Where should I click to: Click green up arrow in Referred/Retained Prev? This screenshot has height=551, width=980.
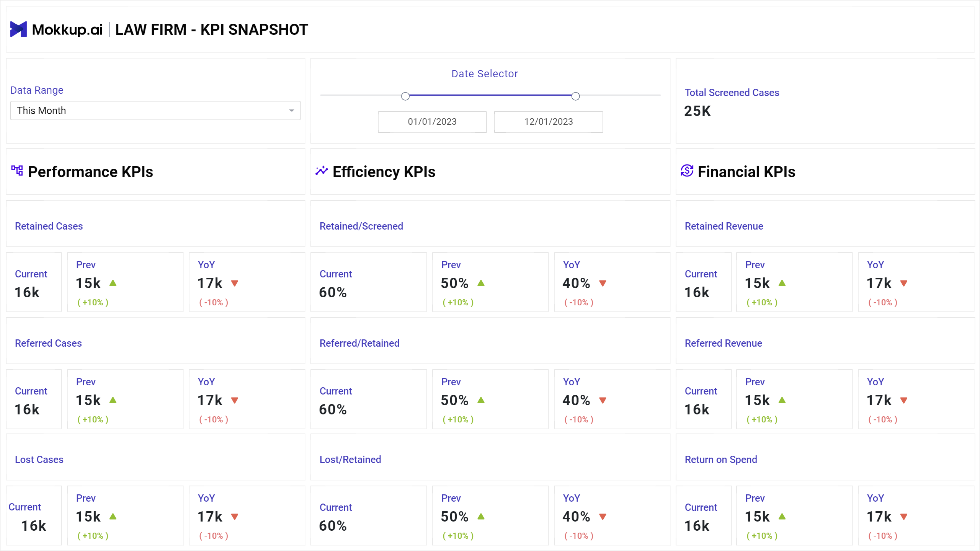[481, 400]
